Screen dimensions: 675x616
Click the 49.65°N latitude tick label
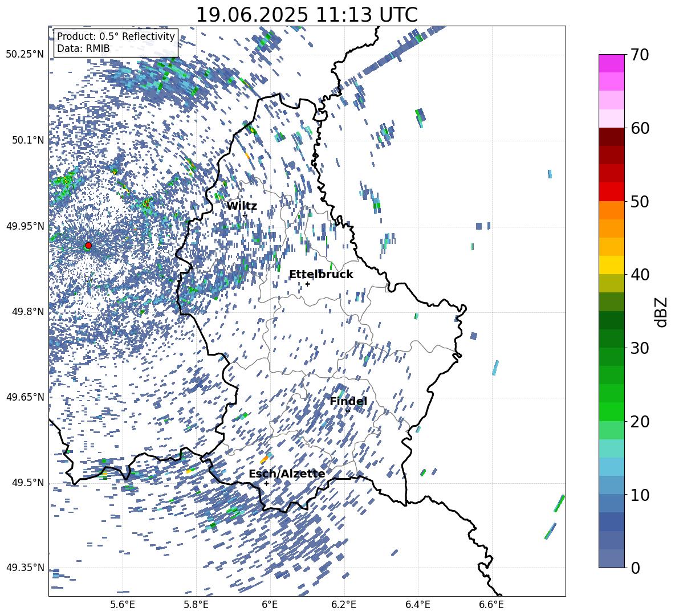pyautogui.click(x=25, y=397)
